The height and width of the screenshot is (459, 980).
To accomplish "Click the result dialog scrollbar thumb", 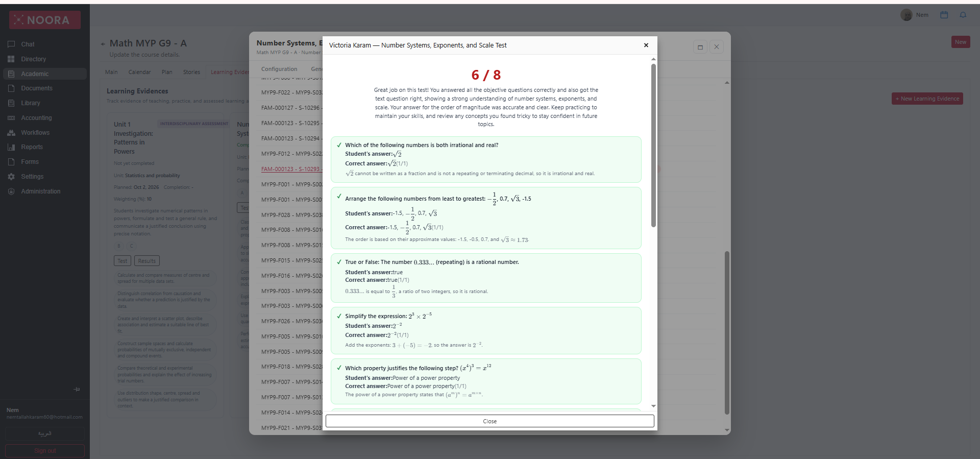I will pyautogui.click(x=653, y=146).
